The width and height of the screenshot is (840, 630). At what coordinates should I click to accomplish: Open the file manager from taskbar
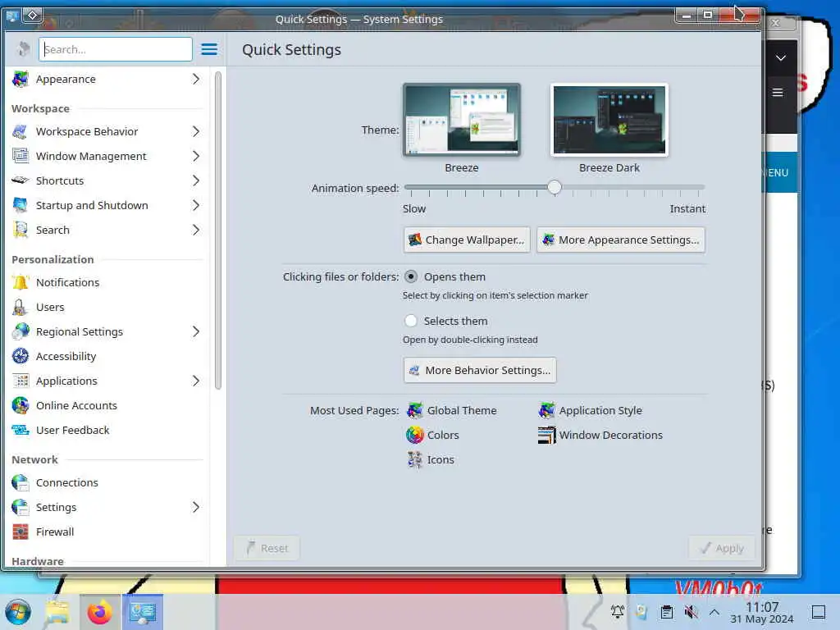pyautogui.click(x=57, y=612)
